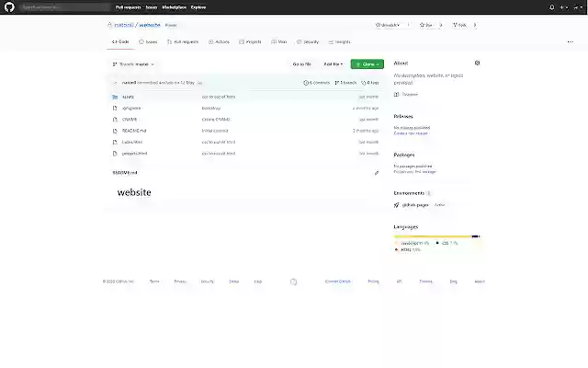Viewport: 588px width, 368px height.
Task: Click Publish your first package link
Action: pyautogui.click(x=414, y=172)
